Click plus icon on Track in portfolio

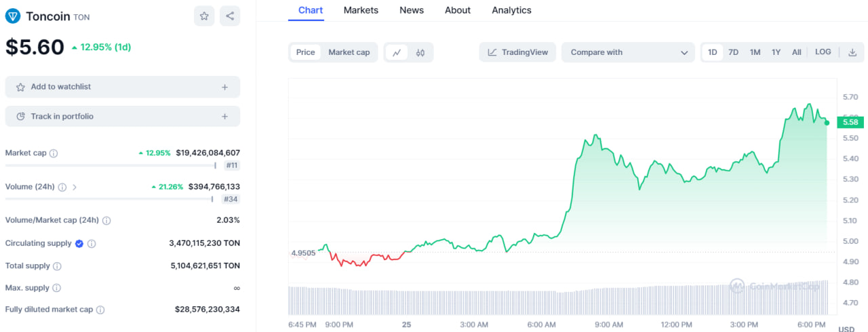pos(224,117)
